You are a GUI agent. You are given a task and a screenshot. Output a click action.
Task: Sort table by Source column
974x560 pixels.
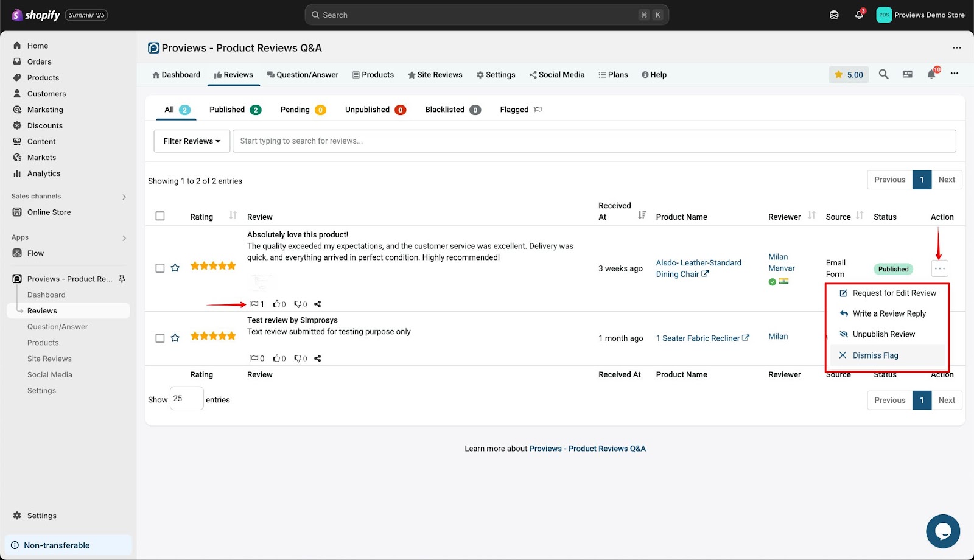point(860,215)
